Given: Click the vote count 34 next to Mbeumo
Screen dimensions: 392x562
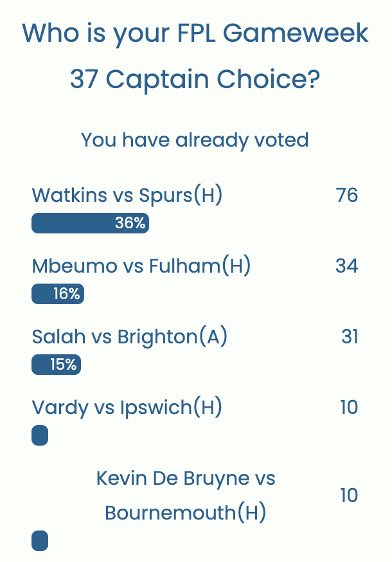Looking at the screenshot, I should tap(348, 266).
